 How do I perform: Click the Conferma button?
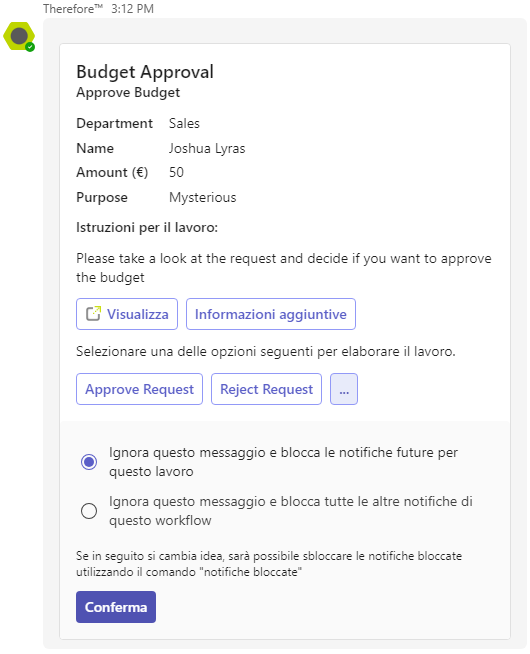[116, 607]
